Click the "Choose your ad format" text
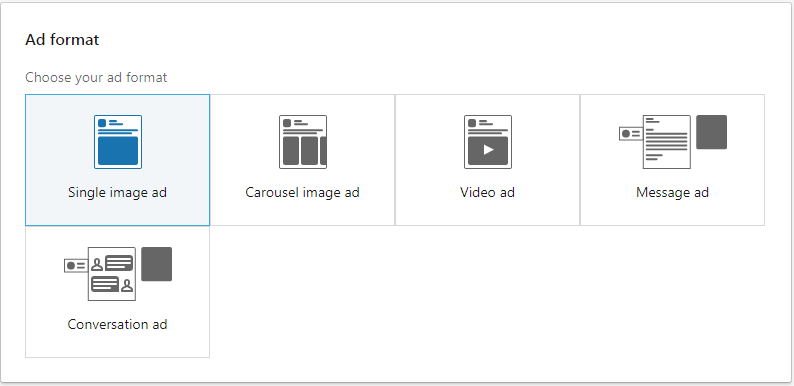This screenshot has width=794, height=386. 96,78
